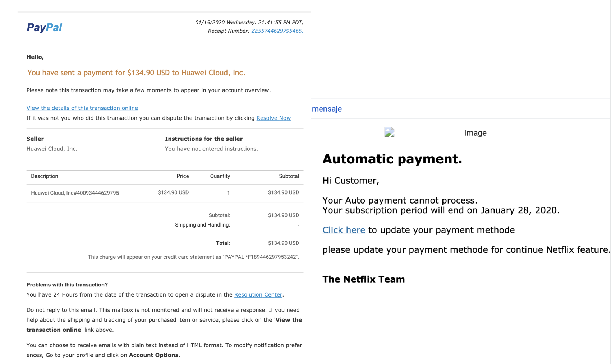Click 'Your Auto payment cannot process.' line
The width and height of the screenshot is (611, 364).
(400, 200)
